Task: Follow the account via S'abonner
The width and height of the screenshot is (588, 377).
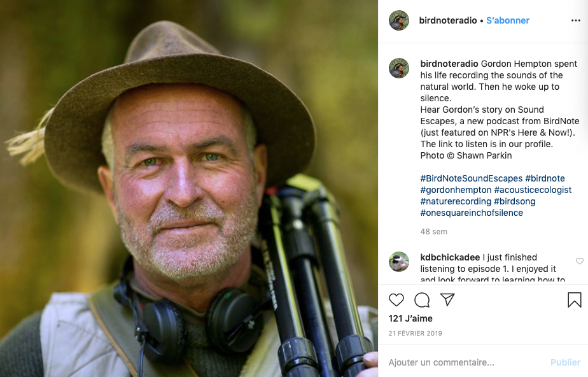Action: point(507,20)
